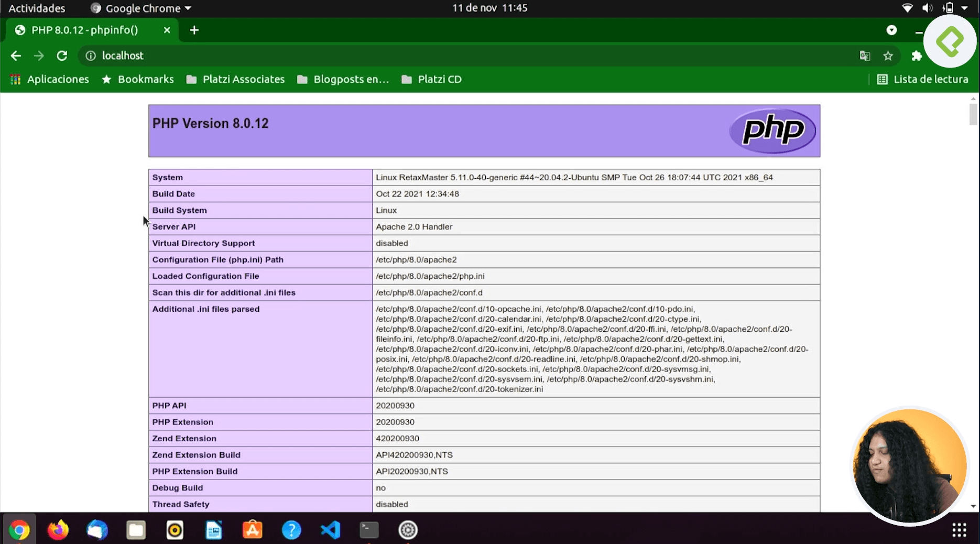Open the Chrome extensions puzzle icon
The image size is (980, 544).
917,56
